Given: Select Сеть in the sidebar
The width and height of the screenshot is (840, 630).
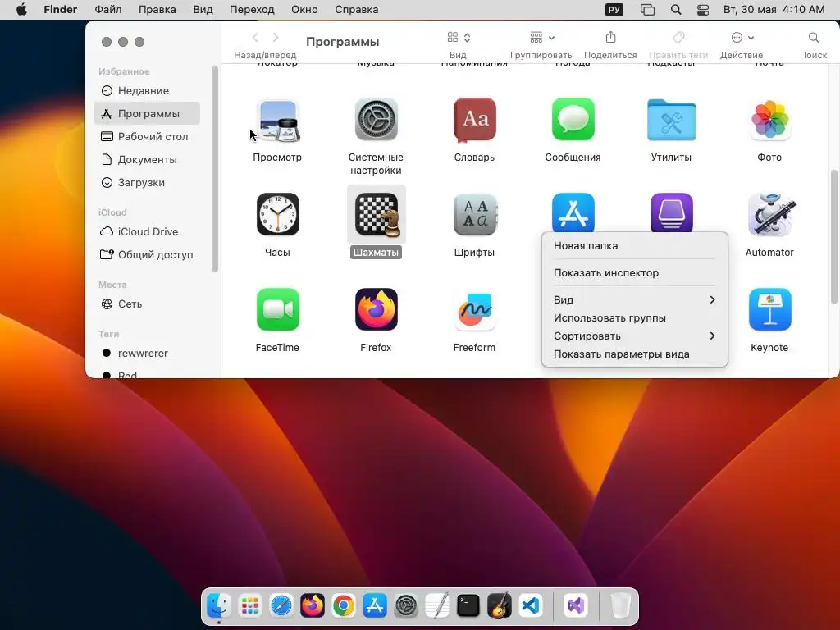Looking at the screenshot, I should coord(147,304).
